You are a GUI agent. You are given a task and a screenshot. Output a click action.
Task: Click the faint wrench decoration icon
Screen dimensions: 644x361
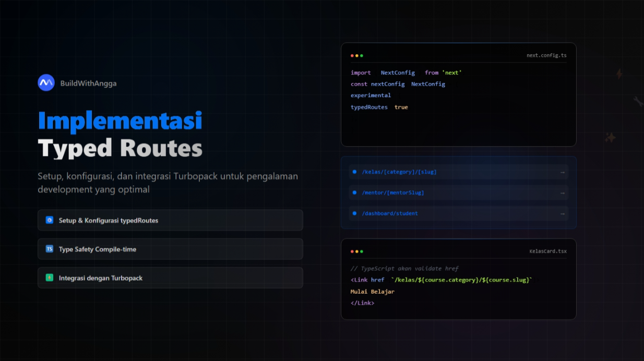coord(638,101)
